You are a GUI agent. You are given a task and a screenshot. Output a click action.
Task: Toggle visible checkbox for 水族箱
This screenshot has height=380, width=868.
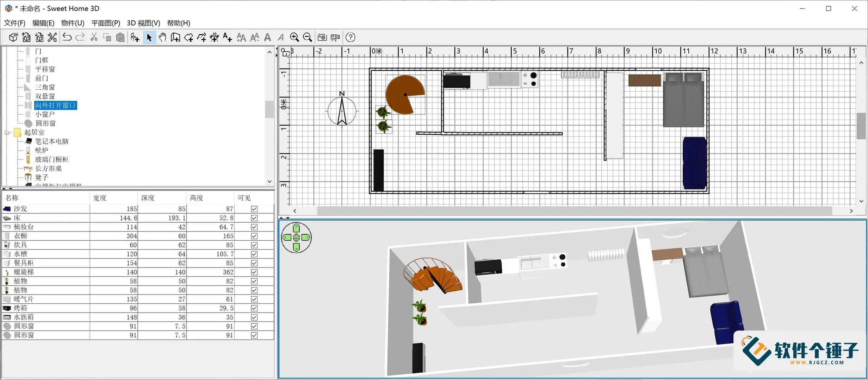click(254, 317)
